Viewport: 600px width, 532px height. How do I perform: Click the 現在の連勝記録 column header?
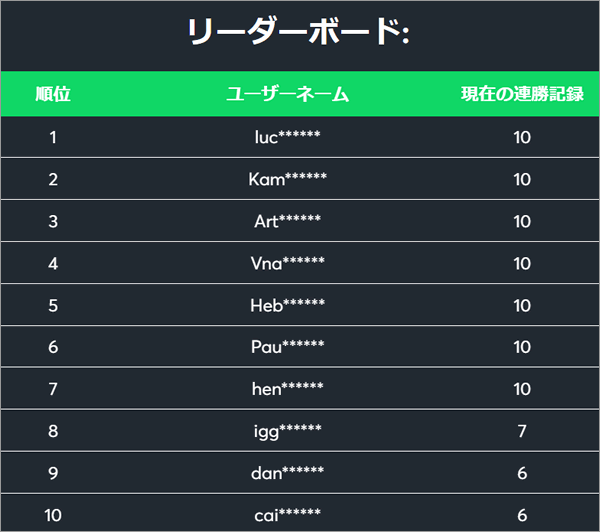pos(522,94)
